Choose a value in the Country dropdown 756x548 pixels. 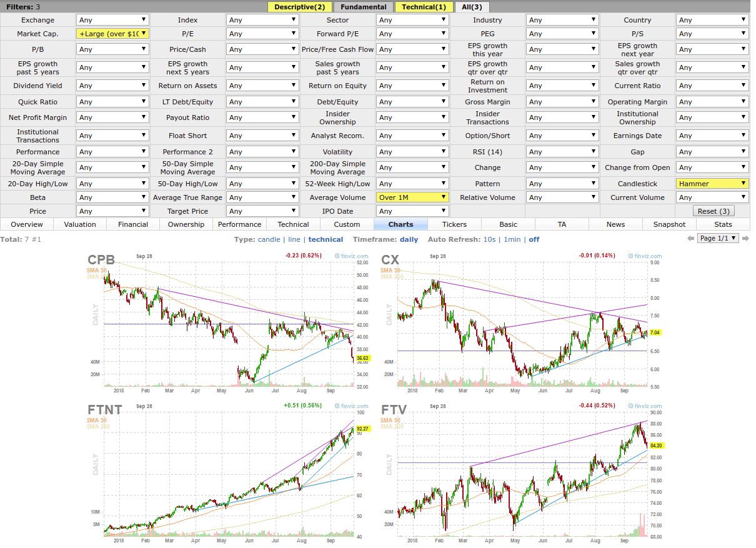[x=712, y=20]
